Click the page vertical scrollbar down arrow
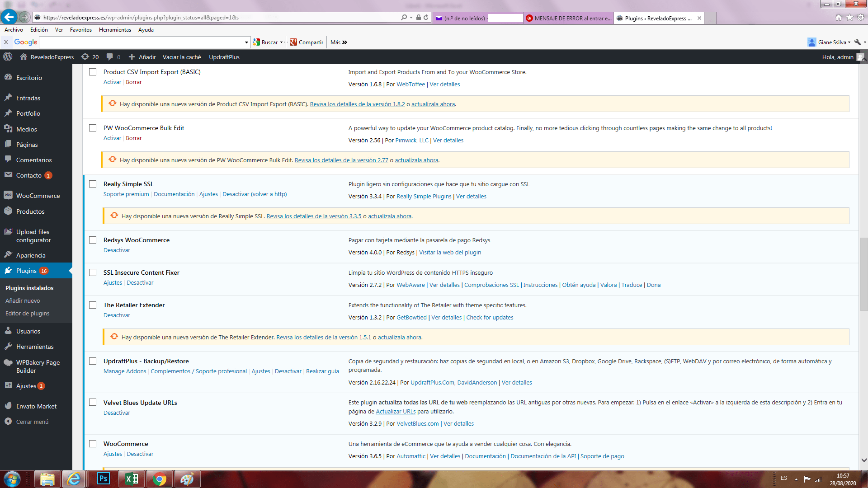Screen dimensions: 868x488 coord(864,460)
